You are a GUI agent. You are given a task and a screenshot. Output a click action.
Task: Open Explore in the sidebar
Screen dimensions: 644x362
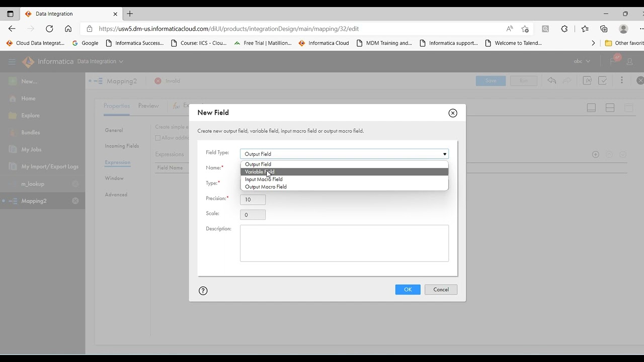tap(30, 116)
